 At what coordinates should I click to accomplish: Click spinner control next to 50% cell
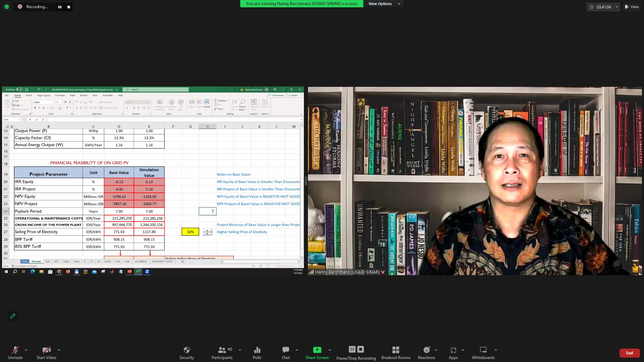pyautogui.click(x=207, y=232)
